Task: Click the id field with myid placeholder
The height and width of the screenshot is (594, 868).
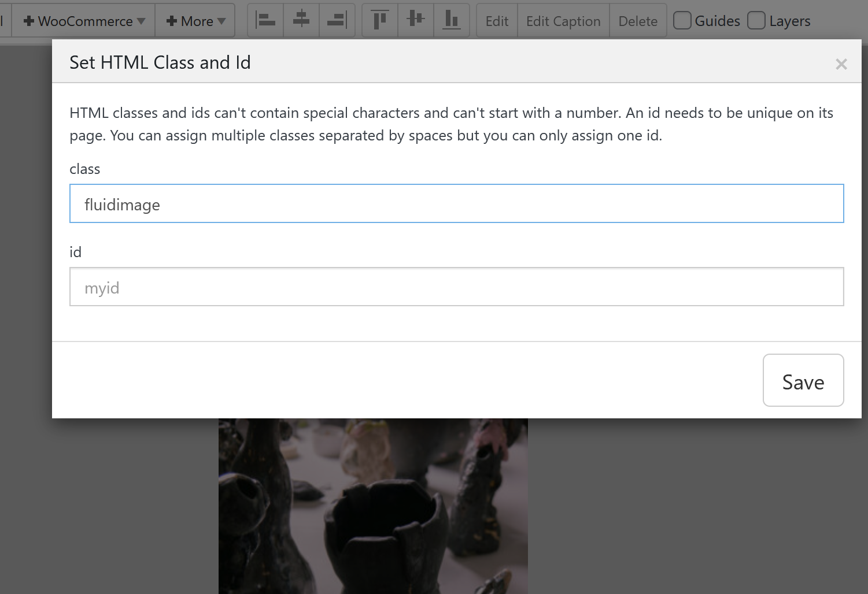Action: [456, 287]
